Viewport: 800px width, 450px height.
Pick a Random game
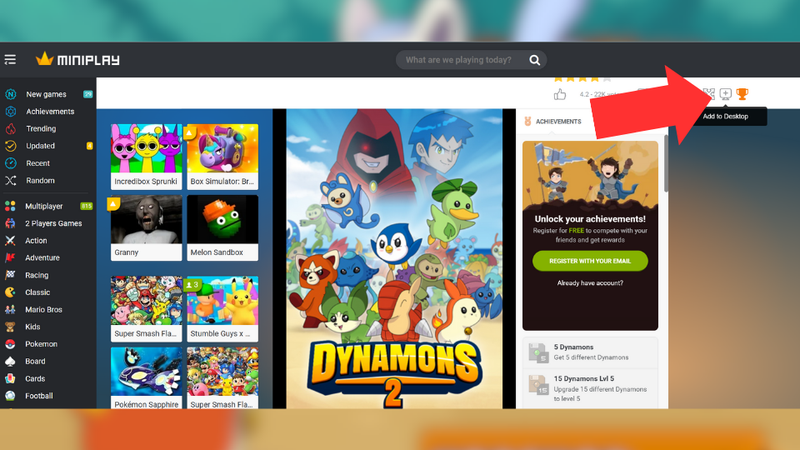tap(40, 181)
